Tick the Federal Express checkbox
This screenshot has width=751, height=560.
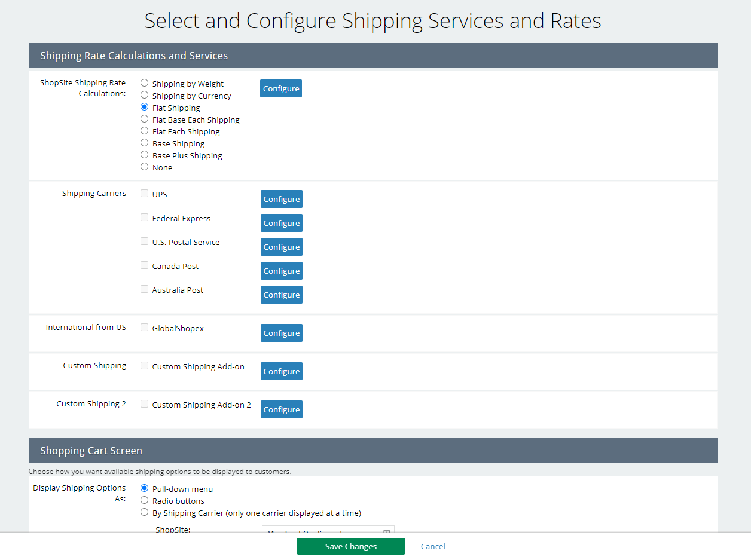144,218
